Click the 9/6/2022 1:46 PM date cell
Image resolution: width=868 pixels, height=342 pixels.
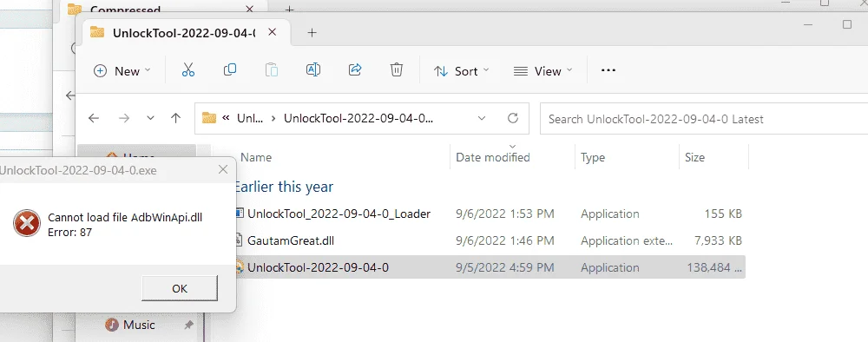tap(505, 240)
